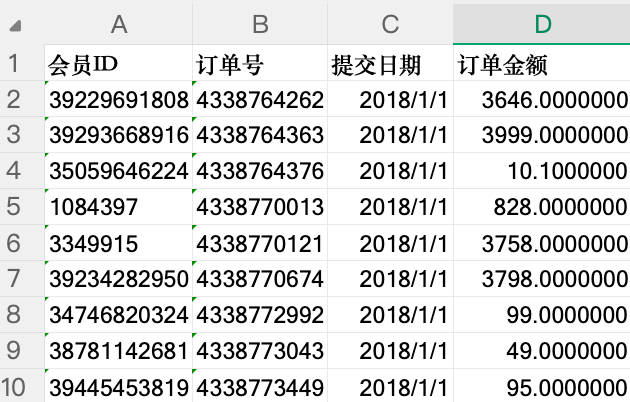Select row 9 header

22,350
